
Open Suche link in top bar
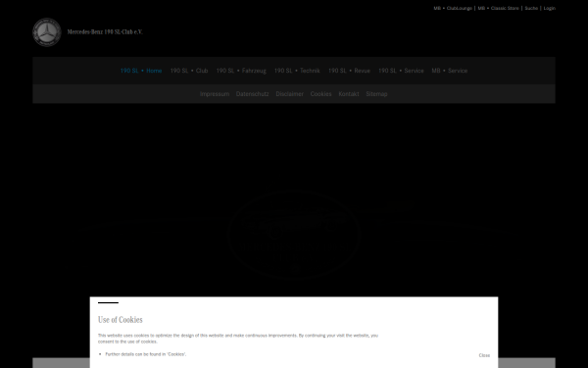coord(531,8)
